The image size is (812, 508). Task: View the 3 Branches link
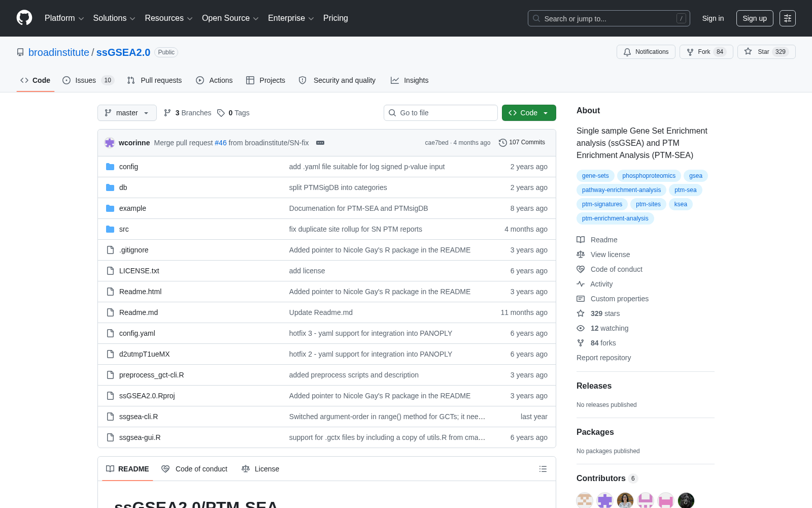point(187,113)
